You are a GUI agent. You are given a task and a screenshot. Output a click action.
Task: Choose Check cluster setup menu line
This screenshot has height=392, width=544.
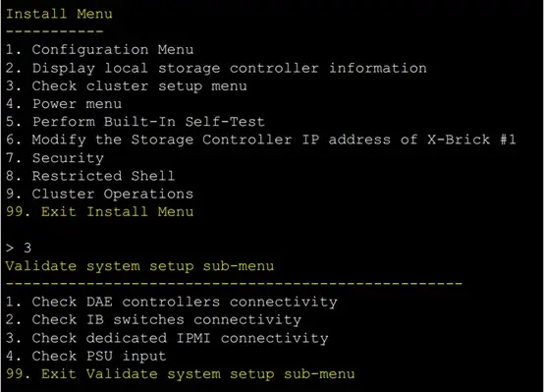[127, 86]
